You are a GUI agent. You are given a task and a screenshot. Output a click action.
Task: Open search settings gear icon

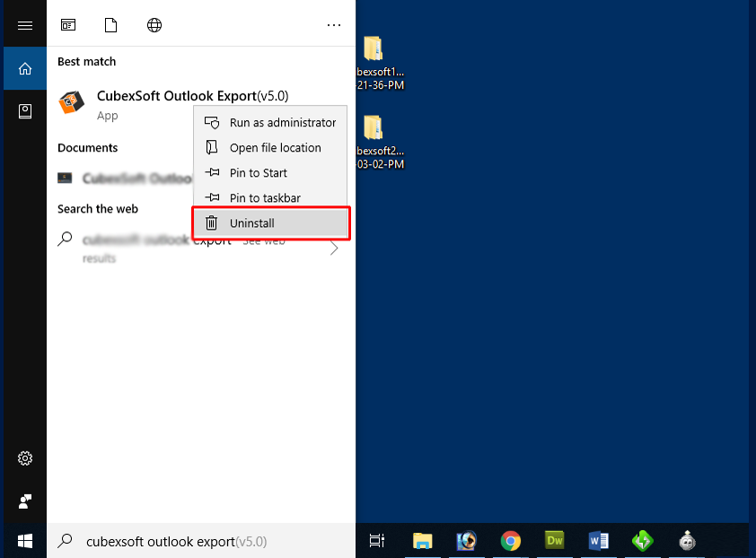click(x=25, y=458)
